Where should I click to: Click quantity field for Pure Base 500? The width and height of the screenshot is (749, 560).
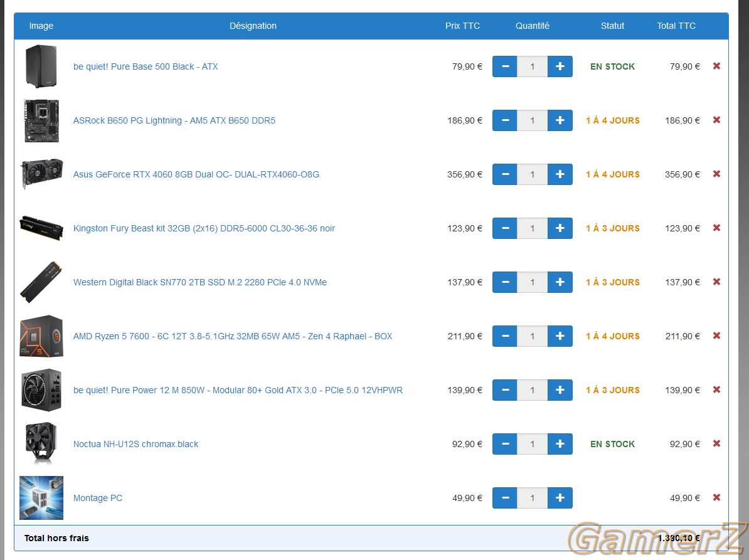pyautogui.click(x=532, y=66)
